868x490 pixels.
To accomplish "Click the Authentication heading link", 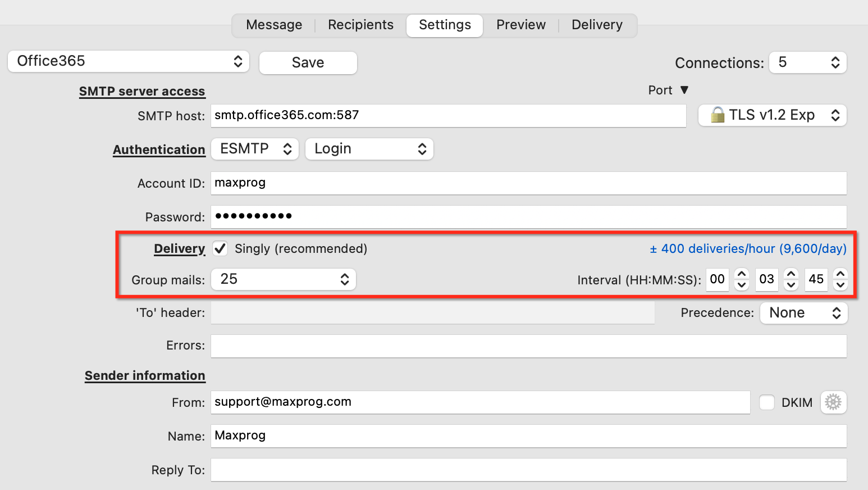I will (159, 149).
